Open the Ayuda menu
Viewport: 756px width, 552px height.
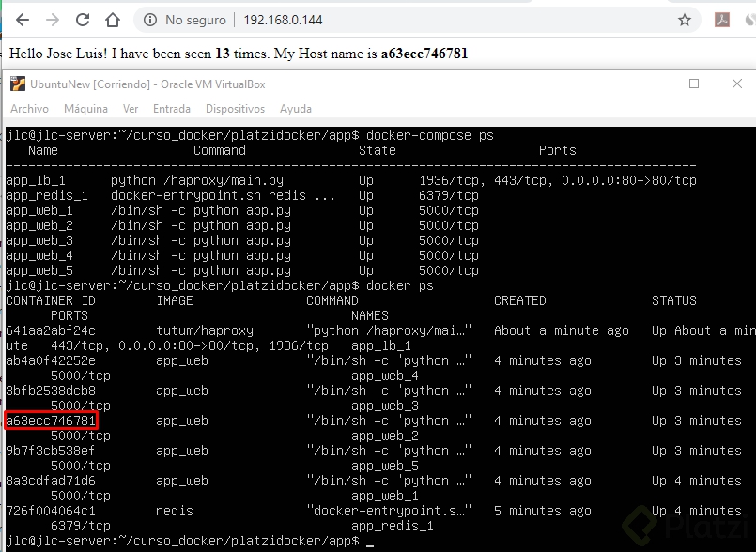click(296, 109)
